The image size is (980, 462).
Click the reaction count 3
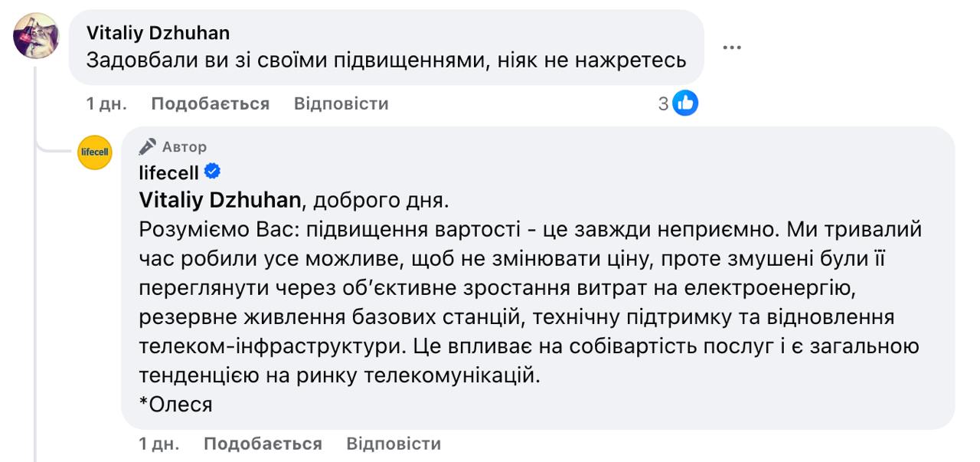pyautogui.click(x=663, y=103)
